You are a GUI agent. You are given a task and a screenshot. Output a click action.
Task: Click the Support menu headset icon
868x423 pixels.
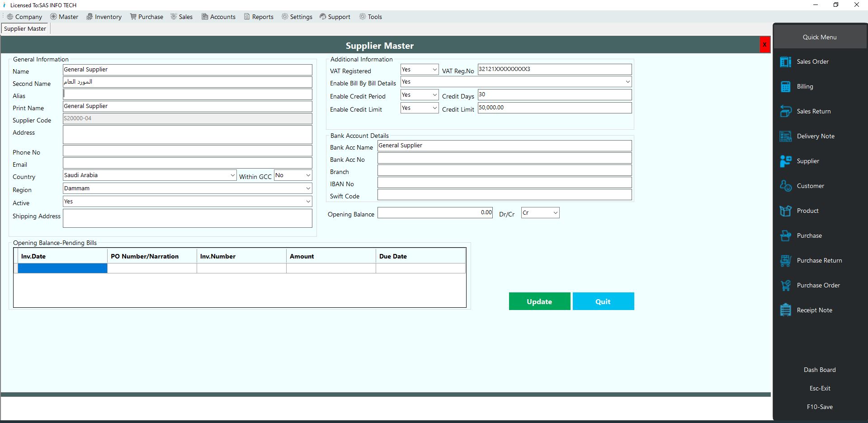click(323, 17)
